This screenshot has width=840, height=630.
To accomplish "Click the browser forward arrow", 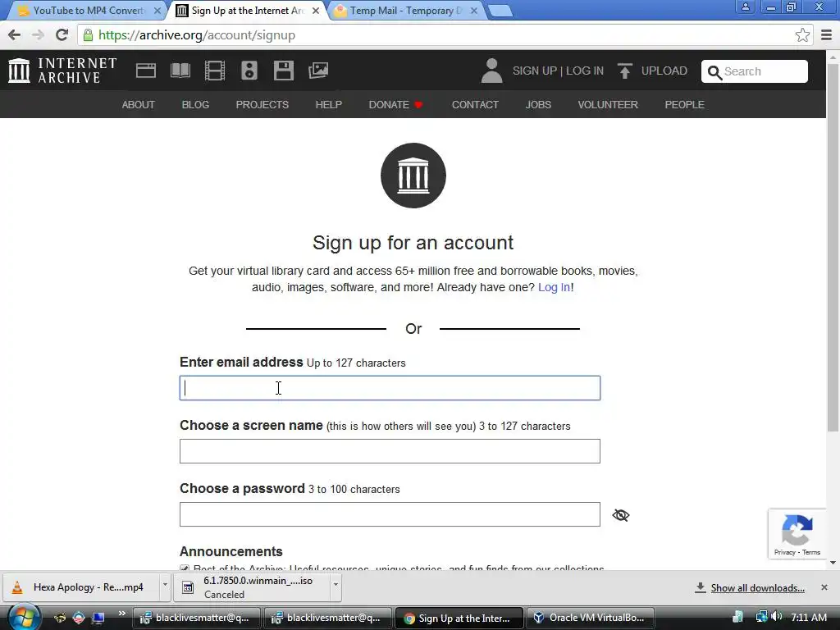I will (38, 35).
